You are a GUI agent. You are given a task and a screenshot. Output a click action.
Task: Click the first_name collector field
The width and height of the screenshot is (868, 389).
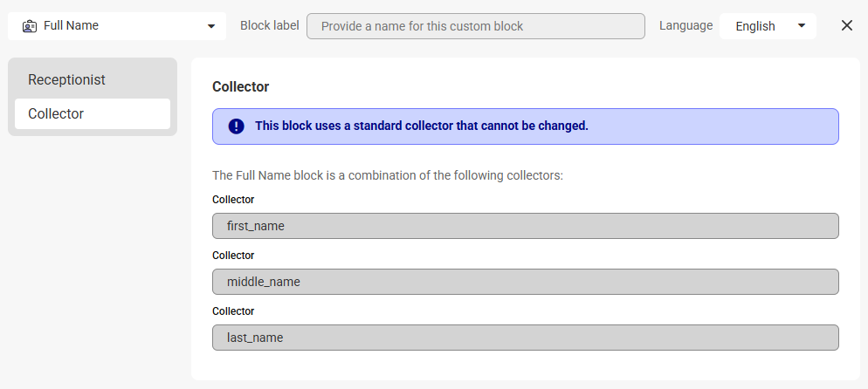[526, 226]
